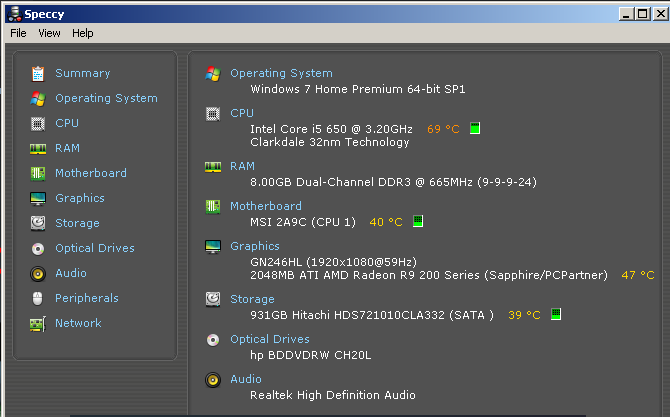The height and width of the screenshot is (417, 670).
Task: Click the CPU temperature reading 69 °C
Action: click(443, 129)
